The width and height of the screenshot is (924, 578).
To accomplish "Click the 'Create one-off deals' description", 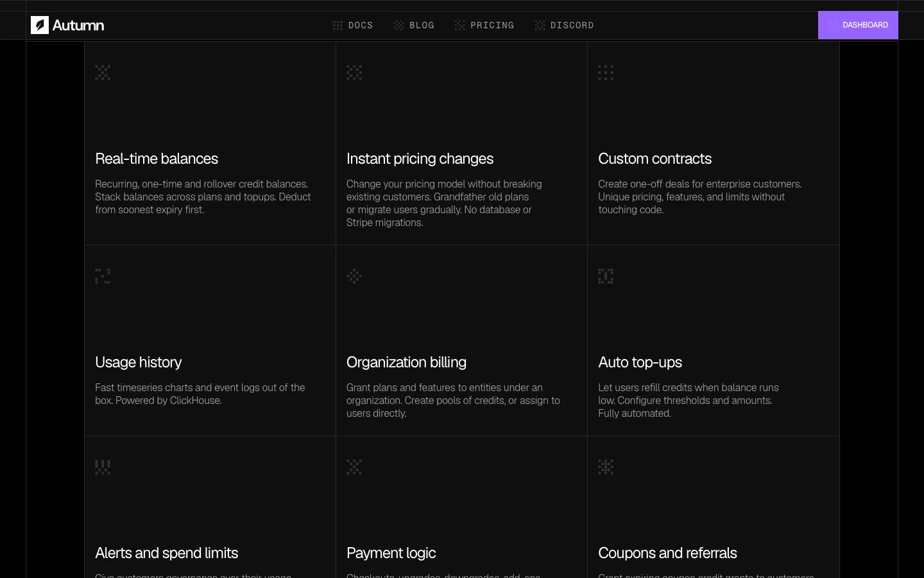I will [699, 197].
